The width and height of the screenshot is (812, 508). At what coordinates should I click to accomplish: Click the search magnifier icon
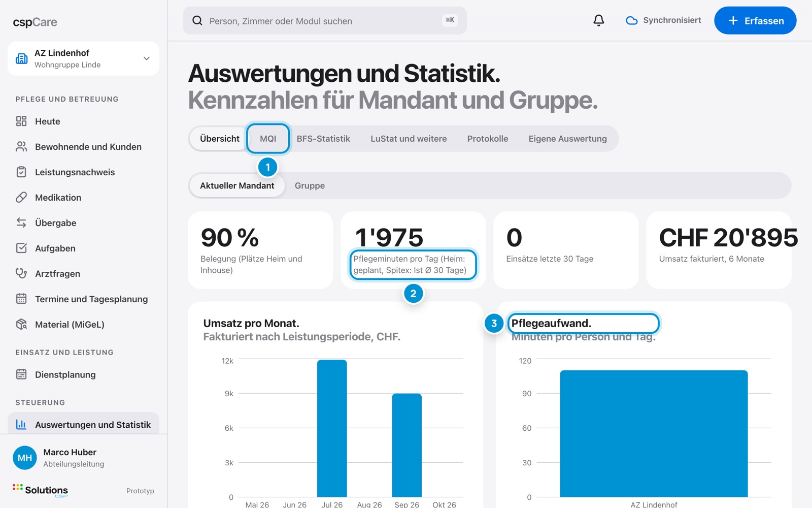(x=197, y=20)
